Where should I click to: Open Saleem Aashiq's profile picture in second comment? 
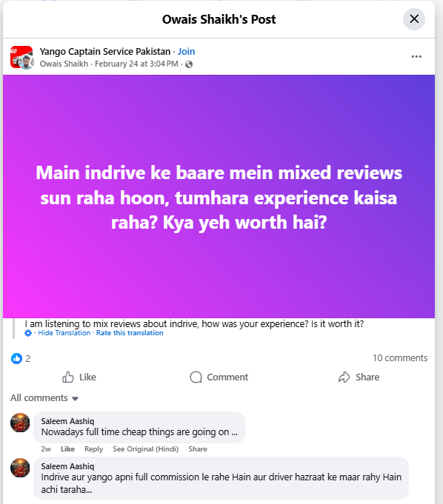tap(20, 468)
